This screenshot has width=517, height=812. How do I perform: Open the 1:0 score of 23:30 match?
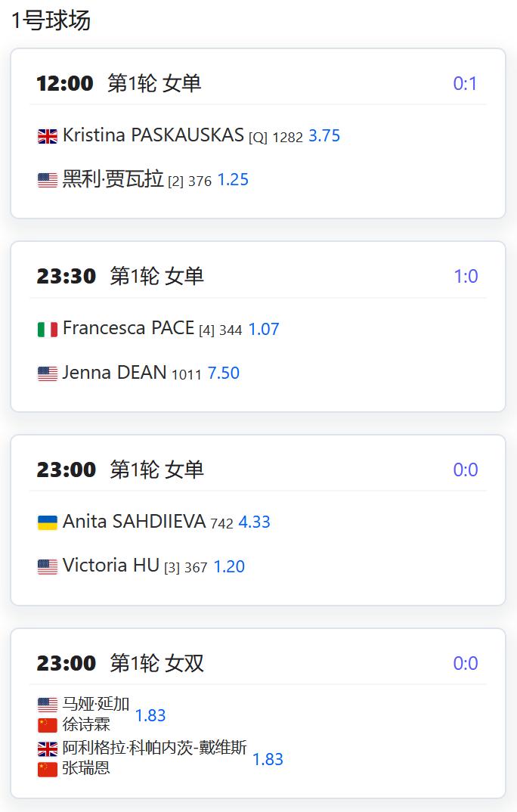(x=466, y=277)
